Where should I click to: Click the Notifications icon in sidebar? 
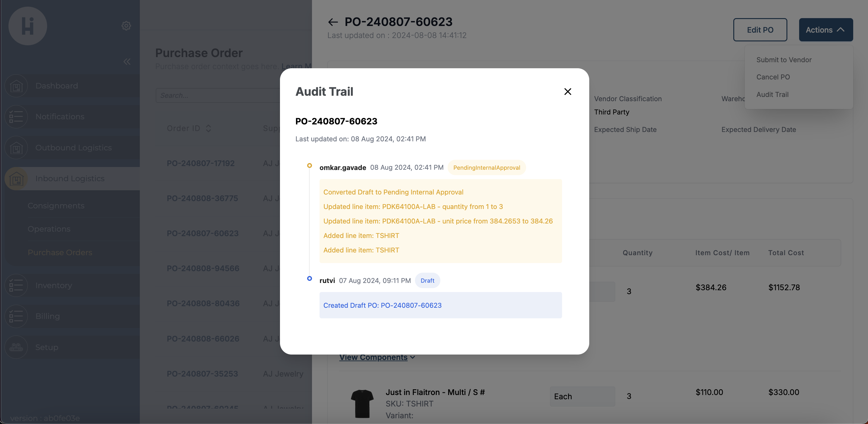[15, 116]
